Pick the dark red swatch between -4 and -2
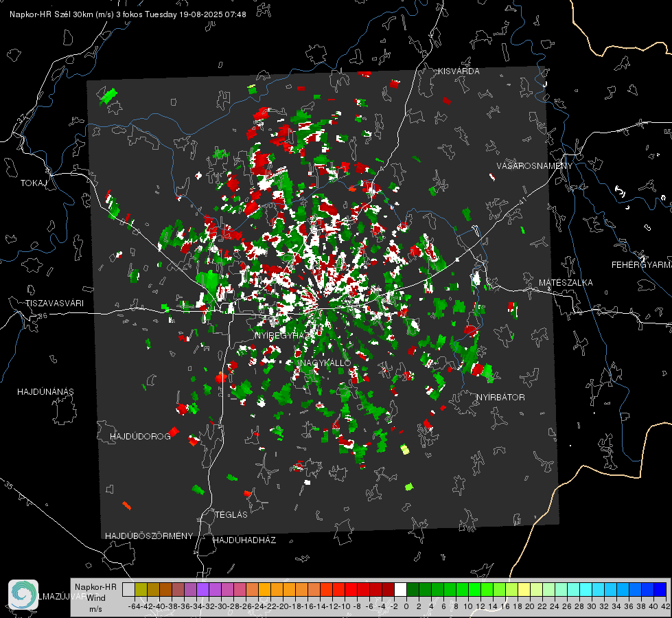Viewport: 672px width, 618px height. pos(388,589)
